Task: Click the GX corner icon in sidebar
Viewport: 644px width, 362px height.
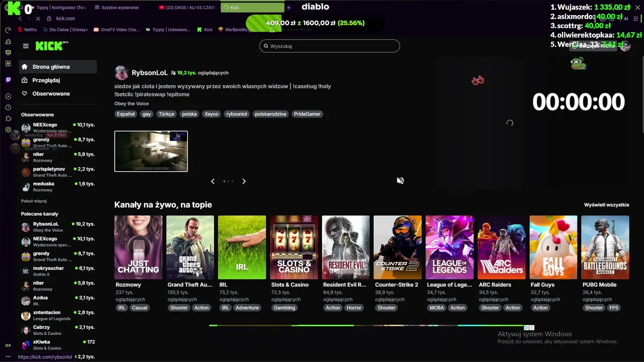Action: (8, 345)
